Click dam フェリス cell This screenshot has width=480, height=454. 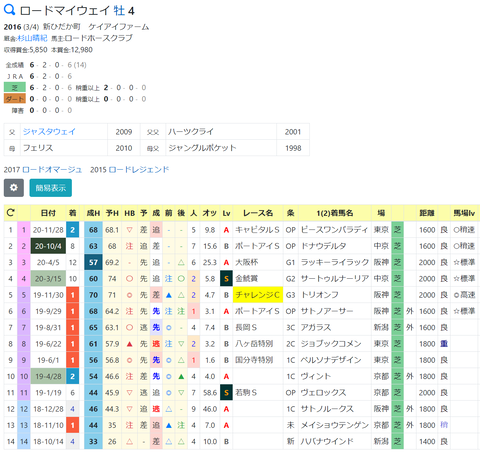tap(64, 148)
